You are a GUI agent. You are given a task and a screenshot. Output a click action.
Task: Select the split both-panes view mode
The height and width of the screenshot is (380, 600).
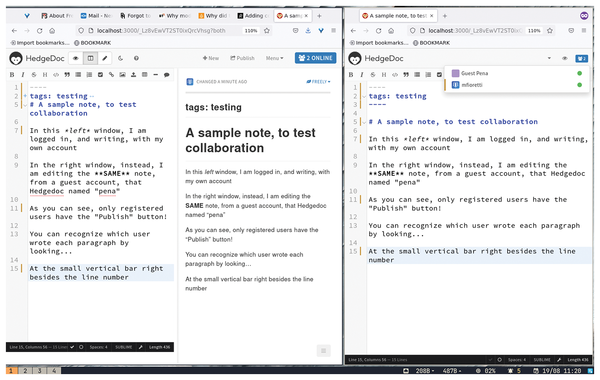(90, 59)
